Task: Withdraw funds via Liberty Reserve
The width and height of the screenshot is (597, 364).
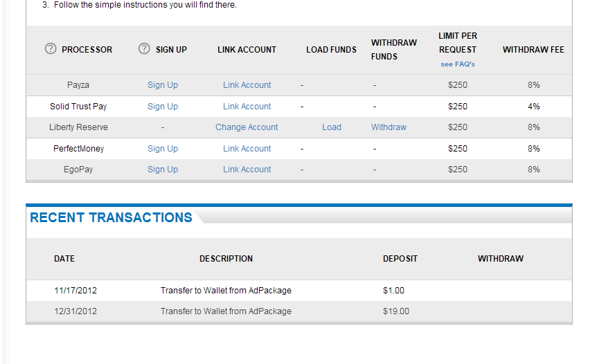Action: point(389,127)
